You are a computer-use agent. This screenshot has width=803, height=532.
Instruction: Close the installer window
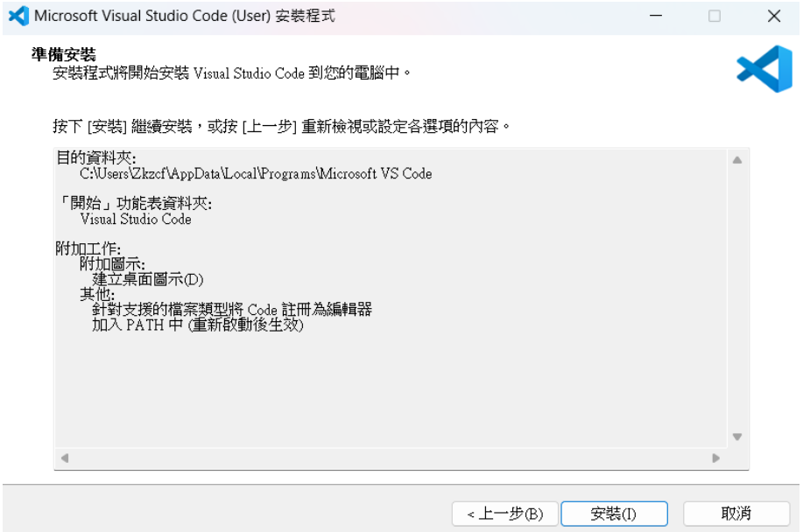[774, 16]
